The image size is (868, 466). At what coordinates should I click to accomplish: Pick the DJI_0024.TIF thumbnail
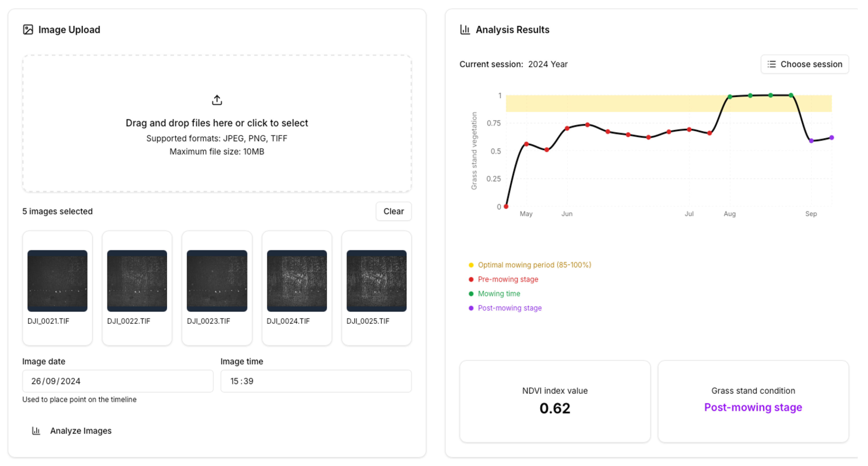click(297, 281)
